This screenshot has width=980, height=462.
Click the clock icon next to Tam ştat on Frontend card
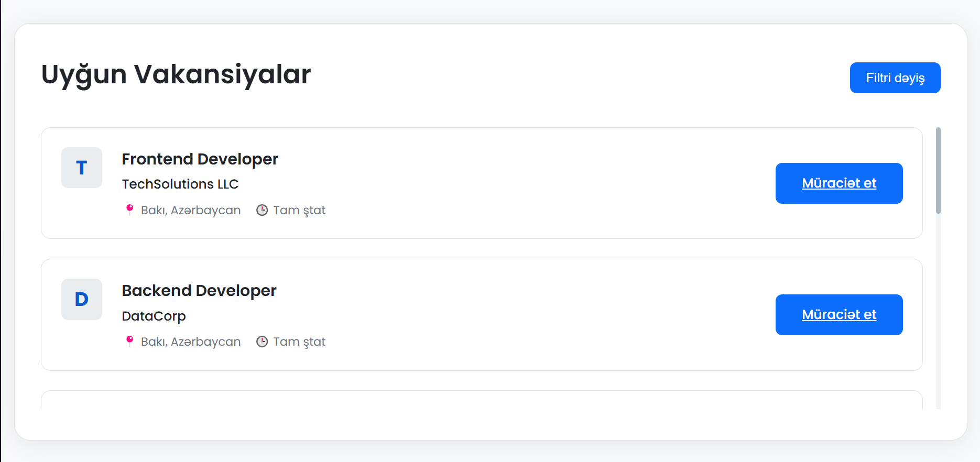coord(263,210)
